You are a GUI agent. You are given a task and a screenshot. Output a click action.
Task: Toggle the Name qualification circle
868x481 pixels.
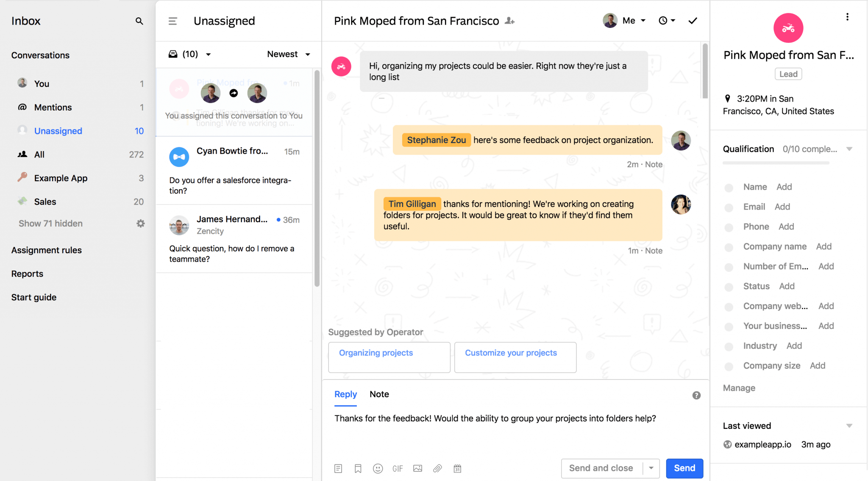point(729,188)
